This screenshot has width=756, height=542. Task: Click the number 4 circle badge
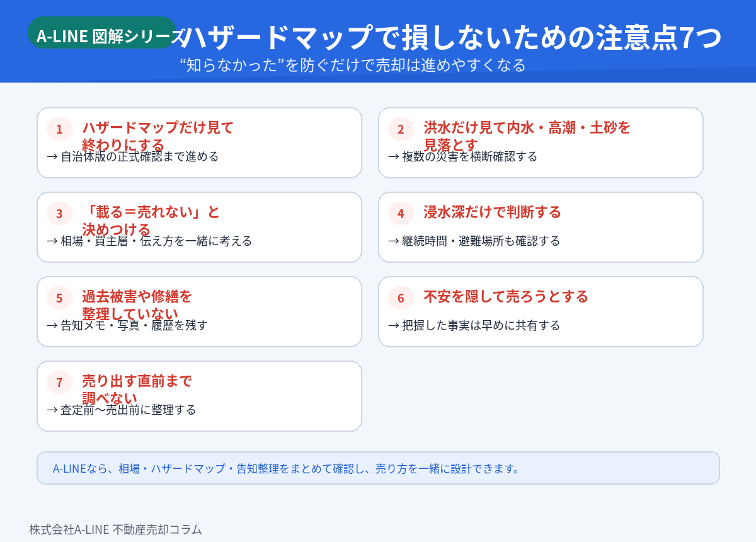click(401, 214)
